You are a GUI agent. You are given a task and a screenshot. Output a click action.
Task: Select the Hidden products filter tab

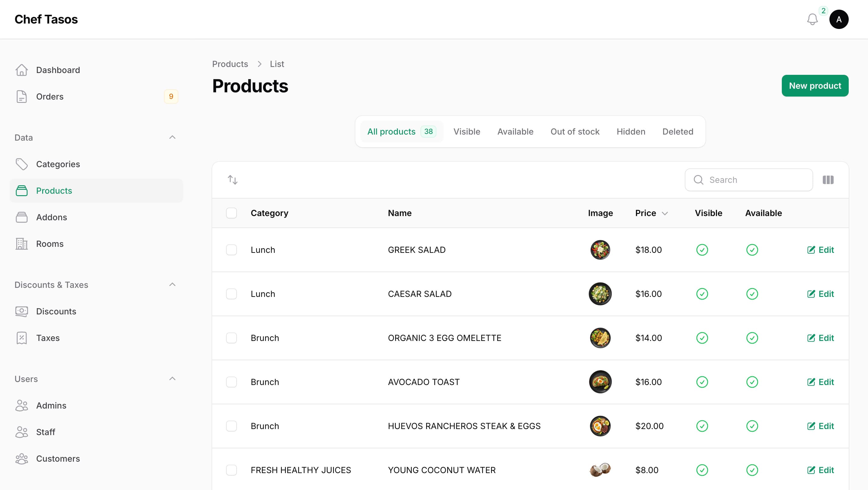(631, 132)
